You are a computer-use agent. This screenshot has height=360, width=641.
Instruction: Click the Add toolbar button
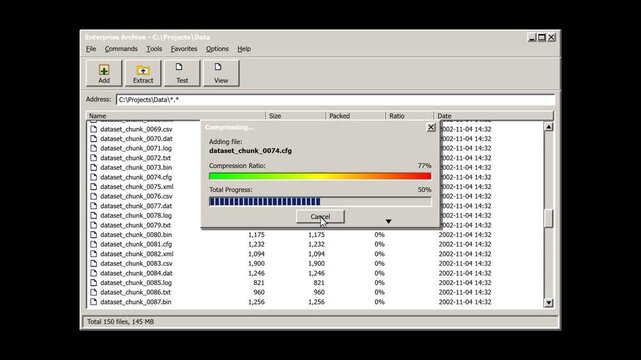pos(104,73)
